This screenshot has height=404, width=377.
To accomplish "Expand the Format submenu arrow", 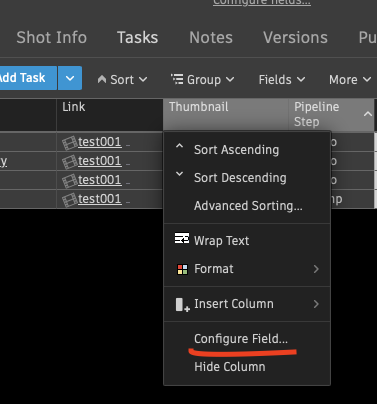I will coord(316,269).
